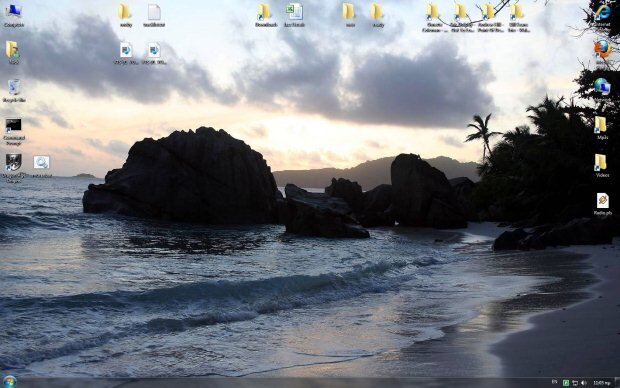Open the user folder below Computer
Screen dimensions: 620x388
click(12, 49)
